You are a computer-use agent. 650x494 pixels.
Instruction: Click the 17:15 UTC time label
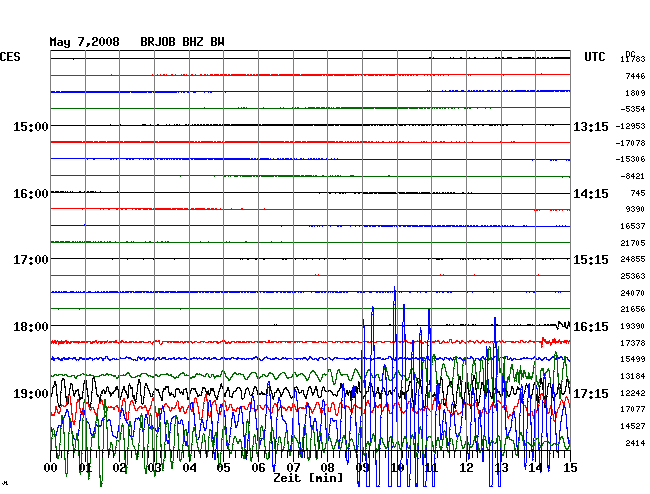[x=591, y=393]
